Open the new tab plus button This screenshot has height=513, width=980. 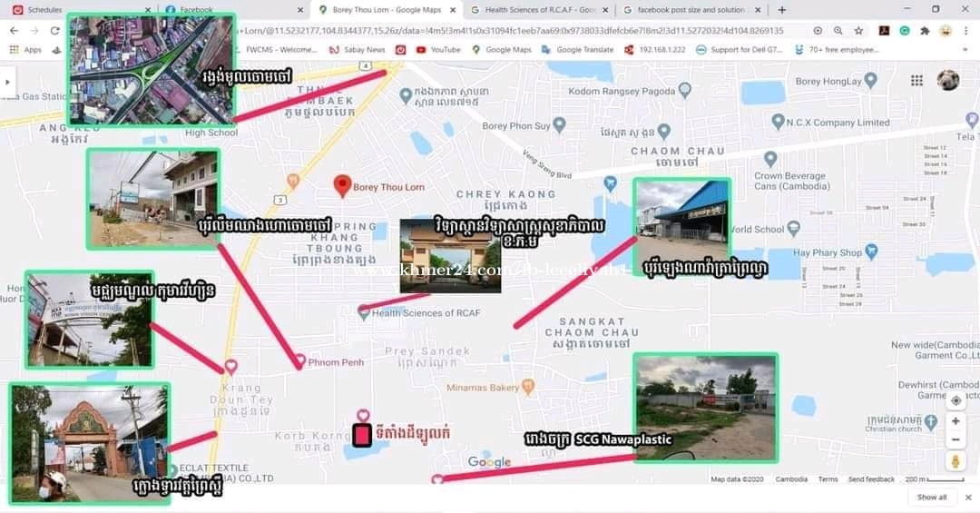point(782,10)
